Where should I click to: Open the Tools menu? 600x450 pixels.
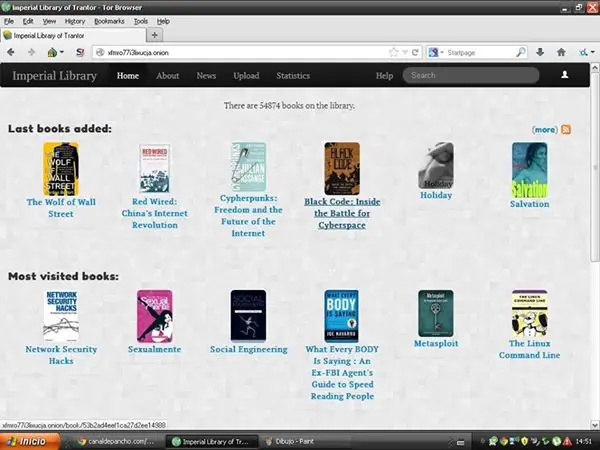pyautogui.click(x=140, y=21)
